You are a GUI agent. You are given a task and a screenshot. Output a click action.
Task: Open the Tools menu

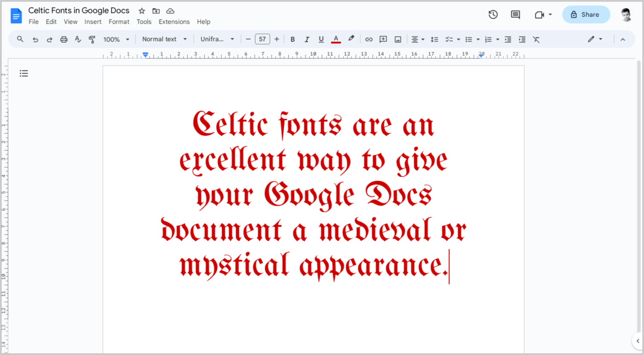(144, 21)
